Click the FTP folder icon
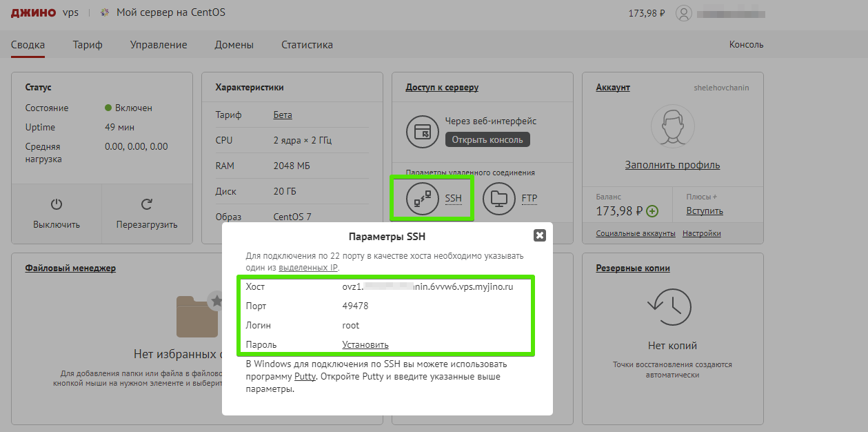 tap(499, 199)
